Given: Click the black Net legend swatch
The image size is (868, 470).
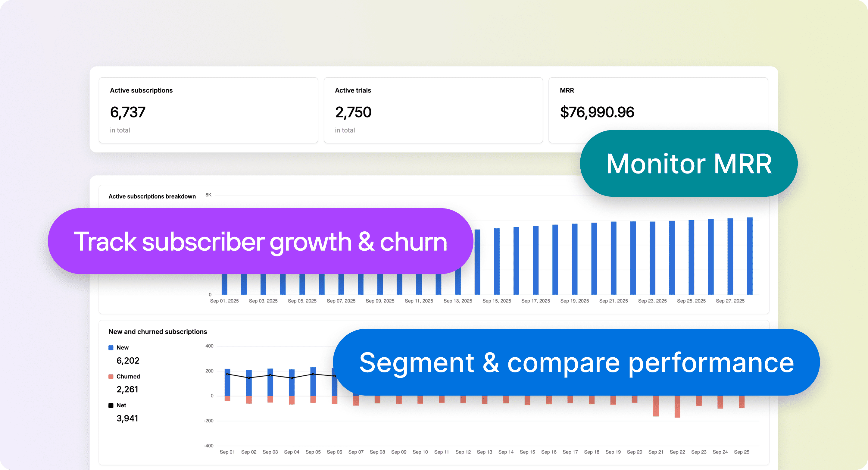Looking at the screenshot, I should click(x=111, y=405).
